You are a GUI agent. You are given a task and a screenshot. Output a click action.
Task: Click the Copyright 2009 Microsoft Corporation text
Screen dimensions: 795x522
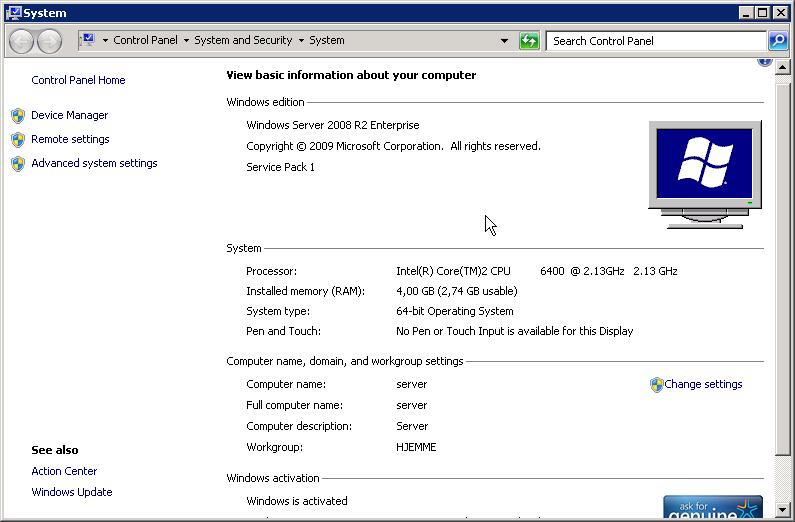click(393, 146)
